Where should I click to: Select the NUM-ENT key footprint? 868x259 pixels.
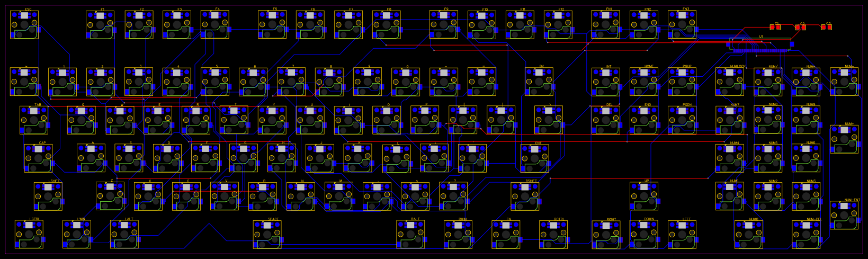[x=844, y=216]
